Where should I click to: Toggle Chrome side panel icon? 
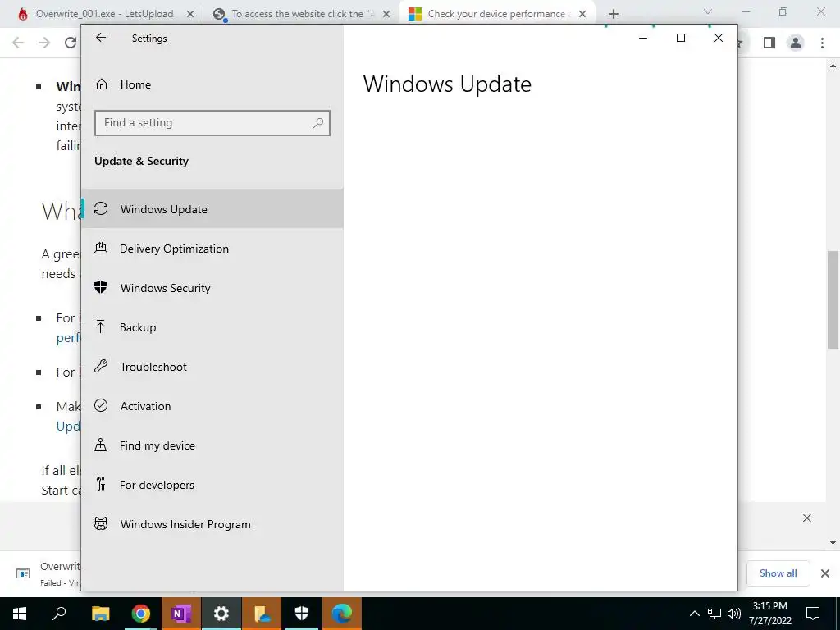(769, 43)
